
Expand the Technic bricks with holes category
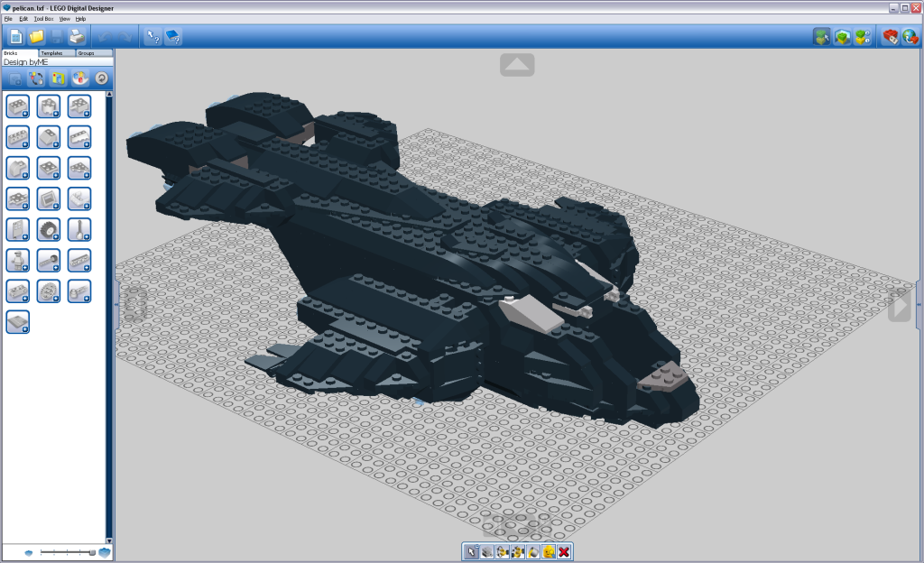tap(18, 137)
